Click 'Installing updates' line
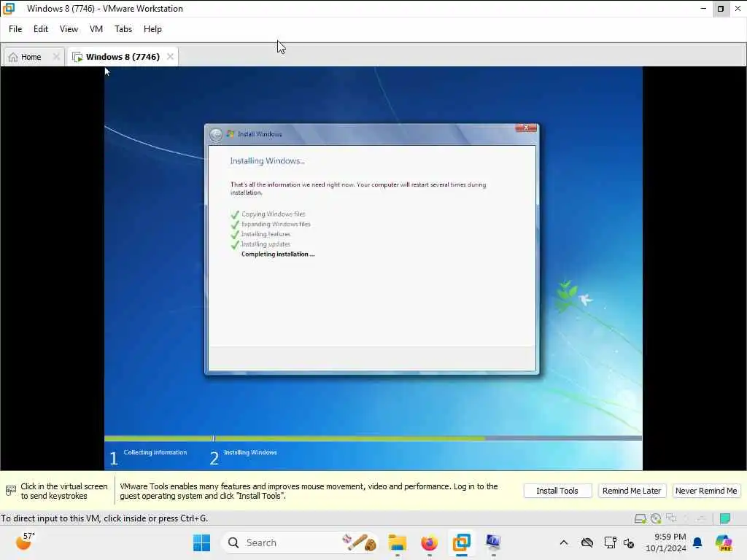 pos(266,244)
